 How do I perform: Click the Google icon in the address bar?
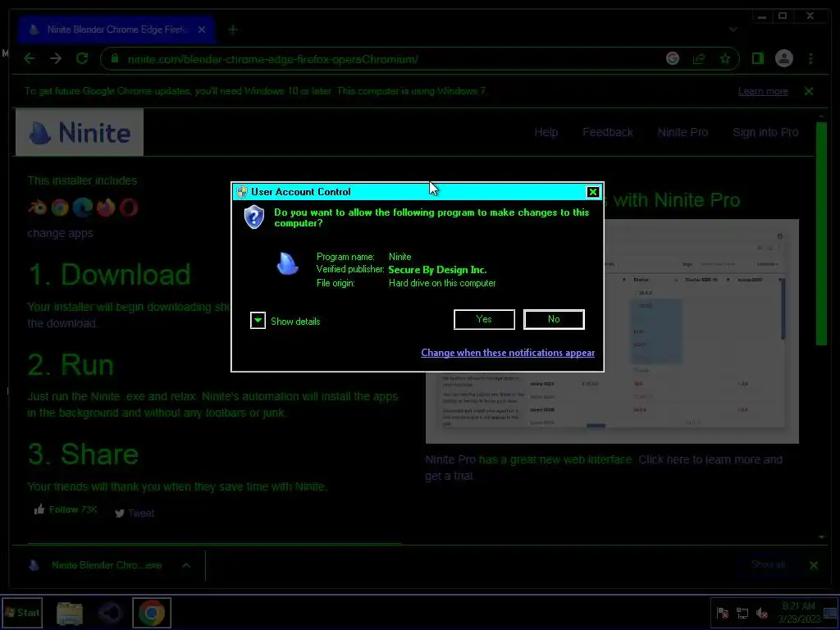point(673,58)
